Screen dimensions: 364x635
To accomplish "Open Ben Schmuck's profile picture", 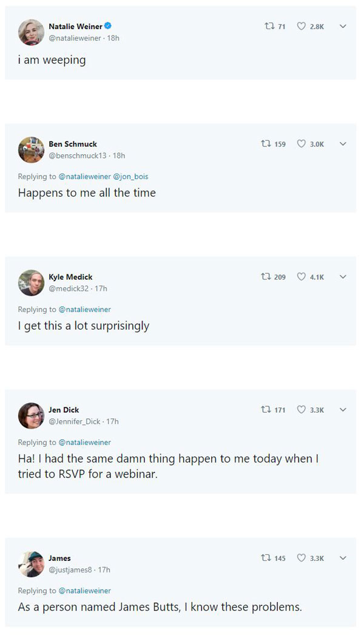I will [31, 150].
